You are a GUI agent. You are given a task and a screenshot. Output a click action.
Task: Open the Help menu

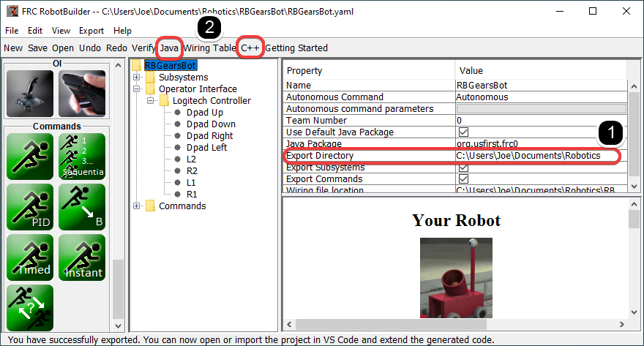[x=122, y=31]
